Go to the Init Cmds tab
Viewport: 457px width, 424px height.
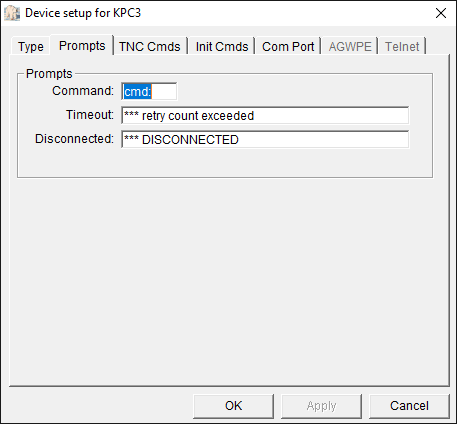tap(222, 46)
